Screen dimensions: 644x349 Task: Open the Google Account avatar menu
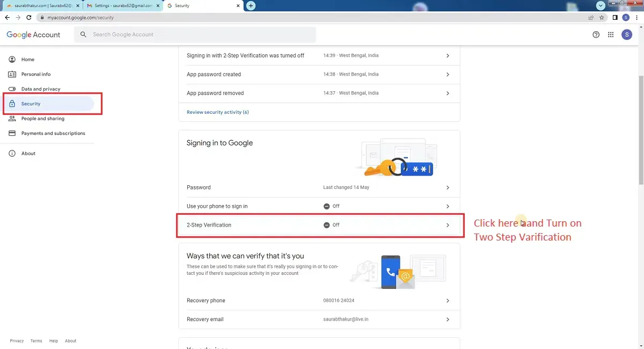point(627,34)
